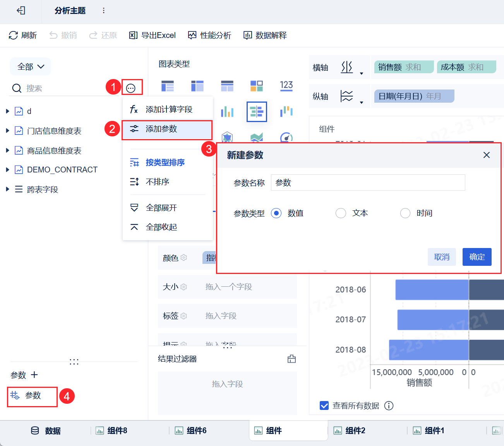Click the 参数名称 input field

pos(368,183)
